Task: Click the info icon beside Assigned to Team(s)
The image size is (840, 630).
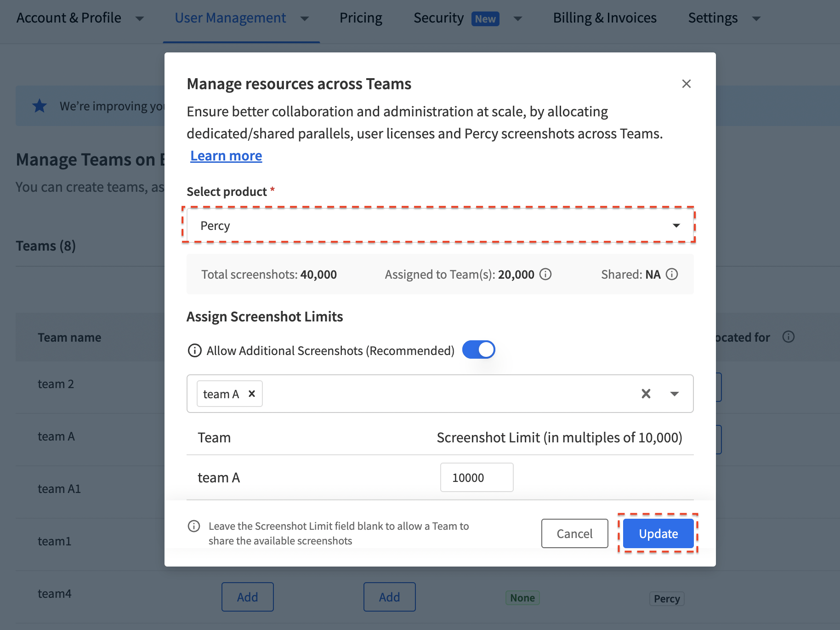Action: click(545, 274)
